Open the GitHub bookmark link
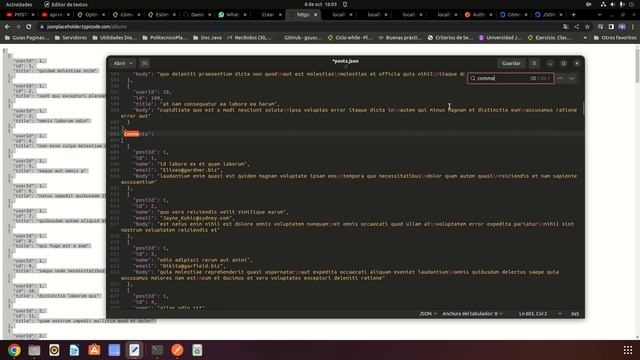The image size is (640, 360). coord(299,38)
